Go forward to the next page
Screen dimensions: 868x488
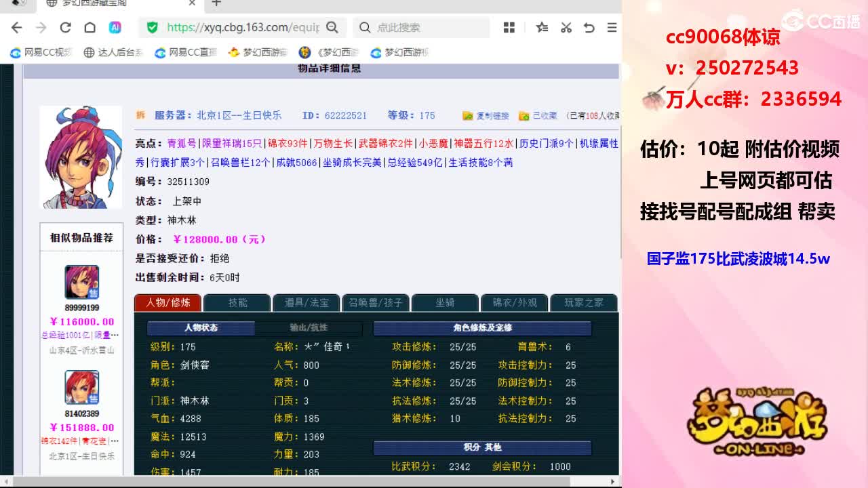[x=41, y=27]
